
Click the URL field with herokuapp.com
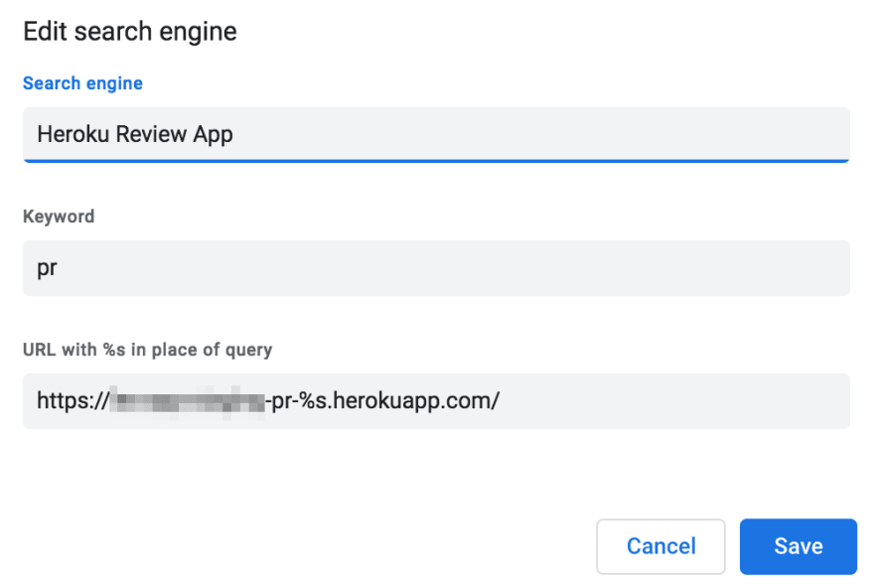point(436,400)
